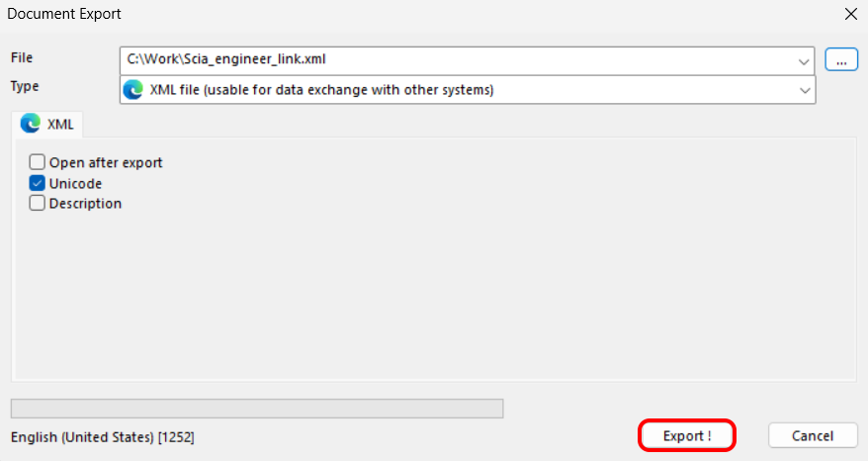Tick the Description checkbox
868x461 pixels.
point(38,204)
